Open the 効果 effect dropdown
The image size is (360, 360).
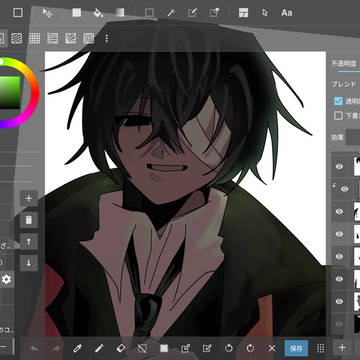(353, 138)
